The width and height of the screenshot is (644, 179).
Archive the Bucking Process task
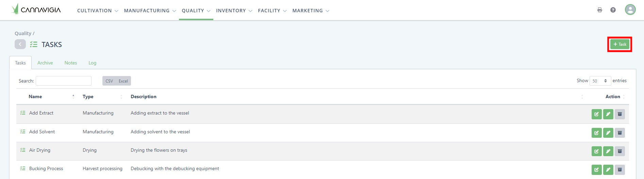620,169
